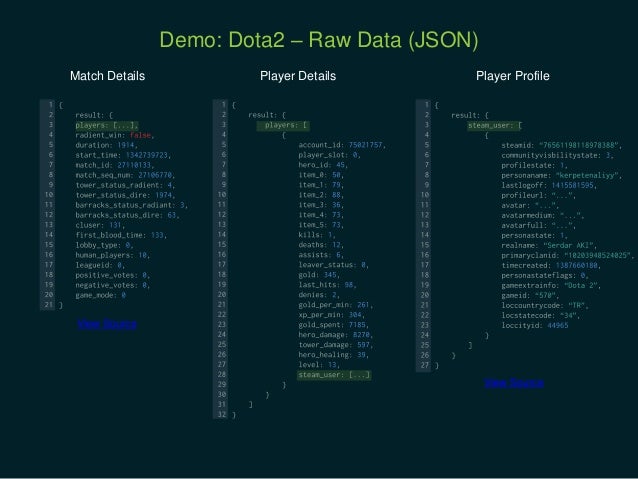Click the deaths: 12 line
The width and height of the screenshot is (638, 479).
point(321,245)
